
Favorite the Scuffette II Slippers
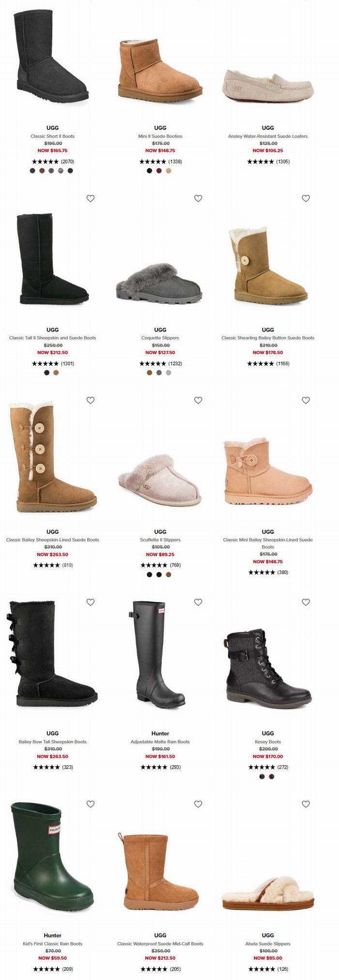(x=198, y=400)
